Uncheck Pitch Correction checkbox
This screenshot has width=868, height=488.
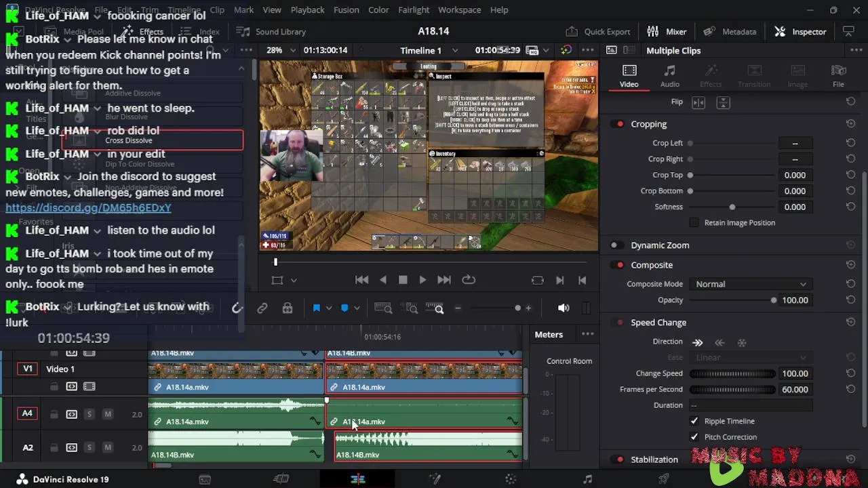click(694, 437)
